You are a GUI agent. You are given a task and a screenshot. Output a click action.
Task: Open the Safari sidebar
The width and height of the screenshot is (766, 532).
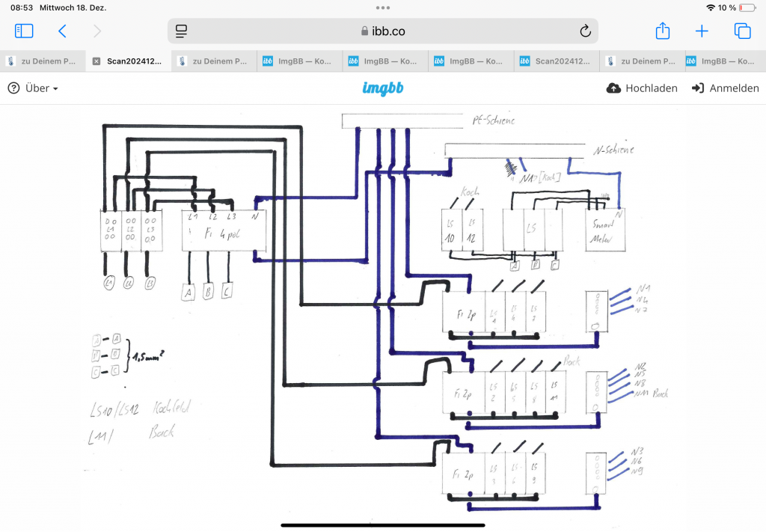pyautogui.click(x=23, y=31)
